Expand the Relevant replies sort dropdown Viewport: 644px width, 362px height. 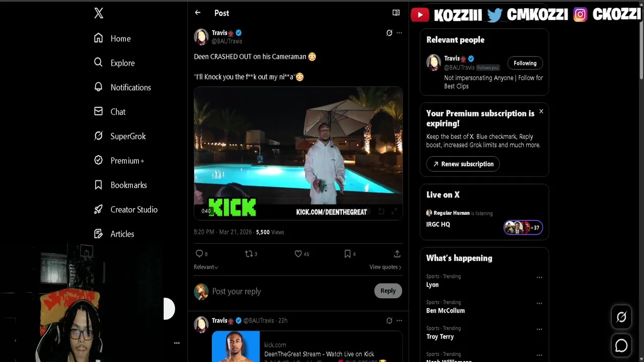pos(206,267)
